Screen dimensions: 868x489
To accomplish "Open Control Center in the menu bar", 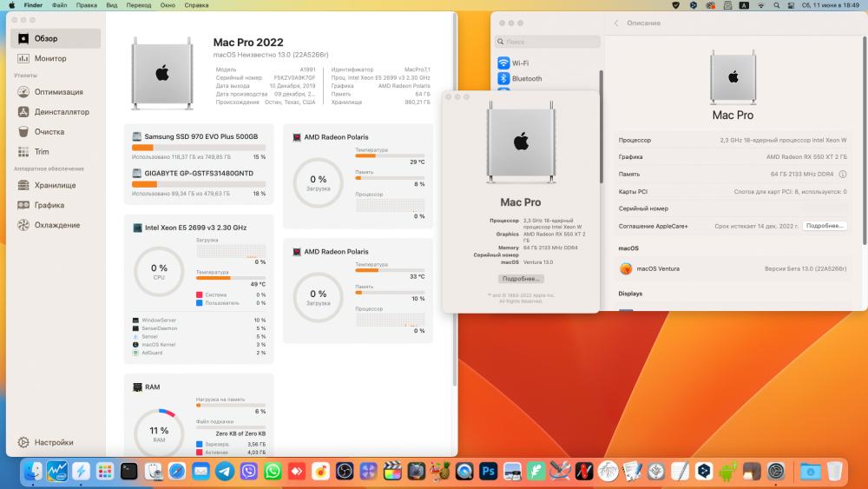I will 791,5.
